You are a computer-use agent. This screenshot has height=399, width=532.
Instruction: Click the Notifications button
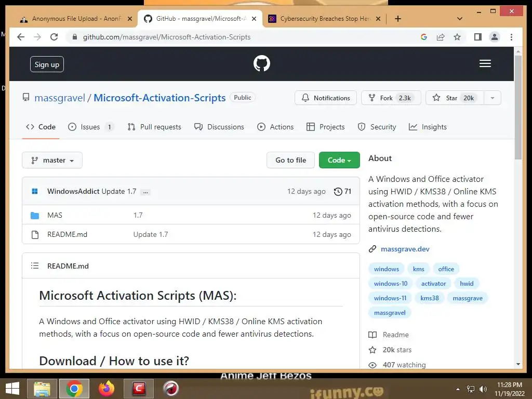coord(326,98)
